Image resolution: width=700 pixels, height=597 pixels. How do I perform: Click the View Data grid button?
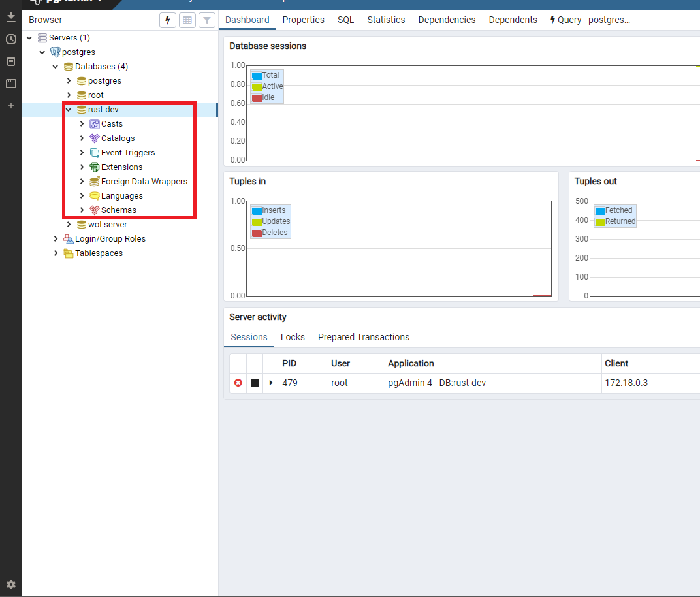[187, 20]
